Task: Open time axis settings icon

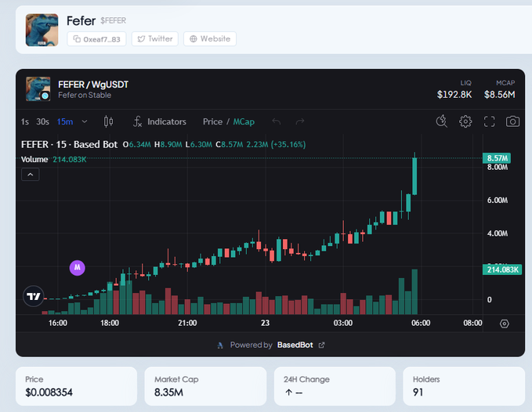Action: click(505, 323)
